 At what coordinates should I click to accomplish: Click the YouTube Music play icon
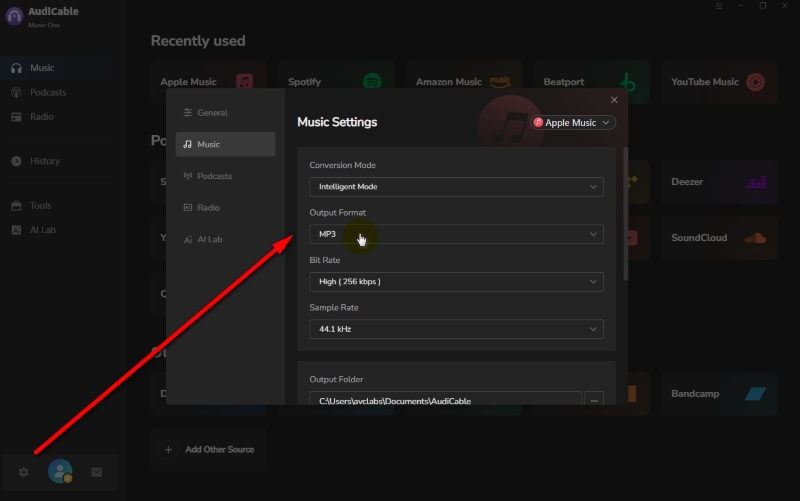(x=756, y=82)
